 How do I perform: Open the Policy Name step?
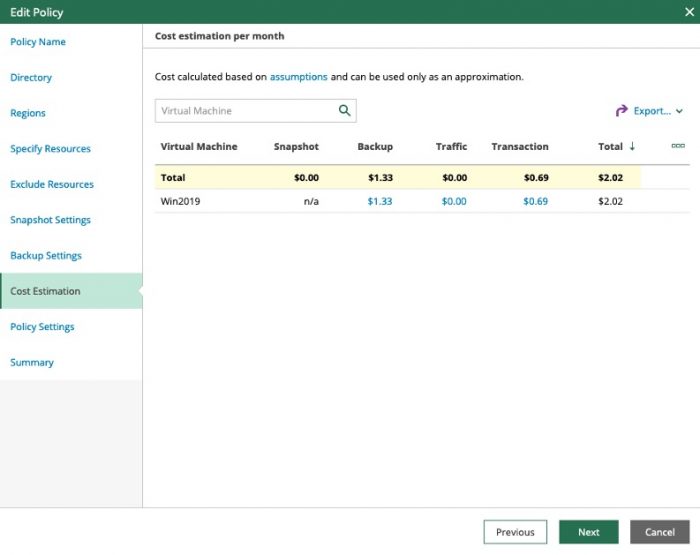[38, 42]
